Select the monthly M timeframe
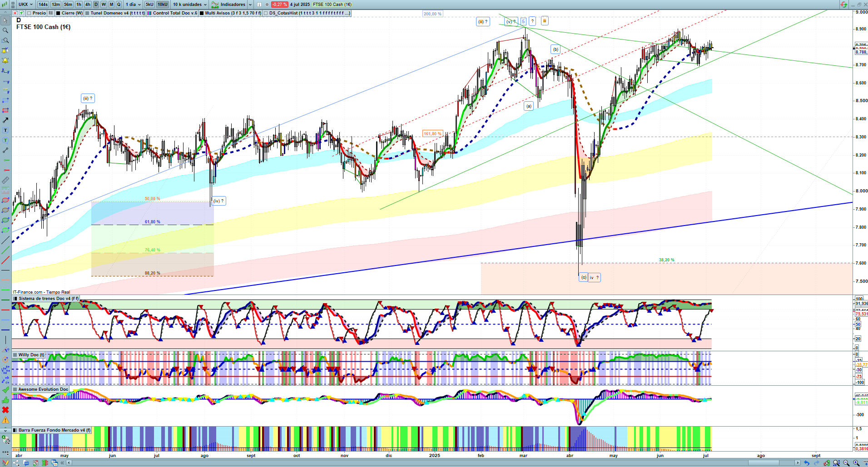Viewport: 868px width, 467px height. point(111,5)
